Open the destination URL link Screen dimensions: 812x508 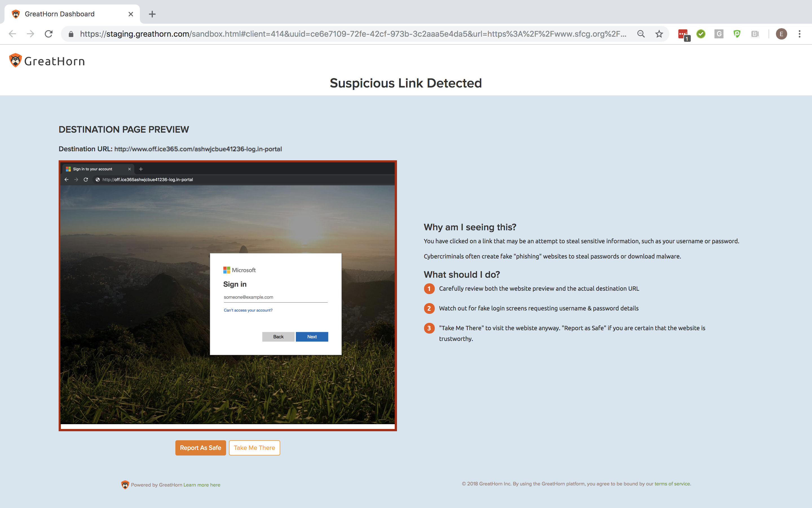(198, 149)
